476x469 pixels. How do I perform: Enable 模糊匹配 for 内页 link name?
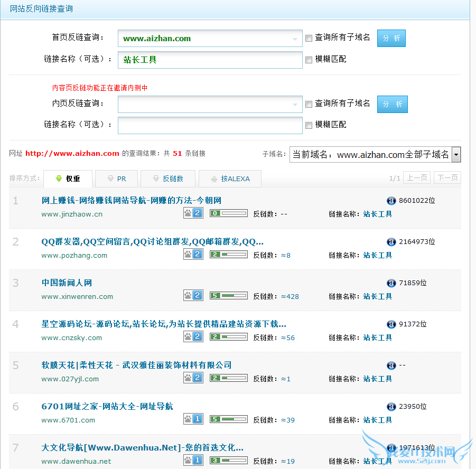[x=309, y=125]
